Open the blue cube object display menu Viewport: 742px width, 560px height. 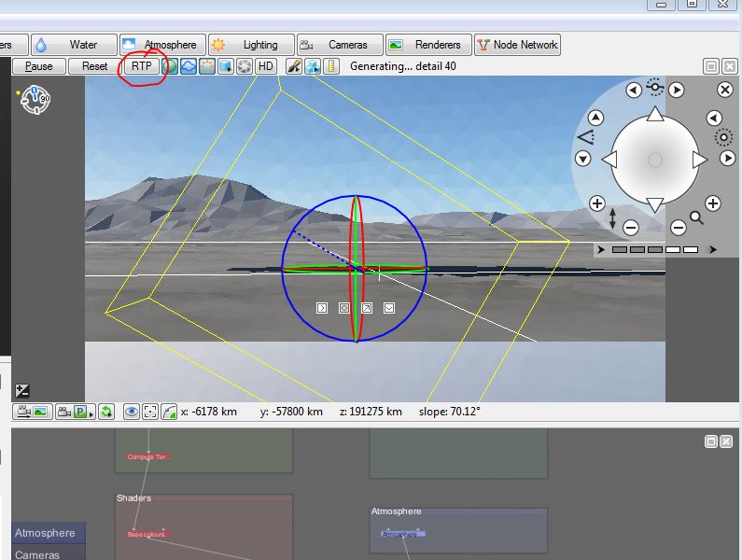[x=226, y=66]
